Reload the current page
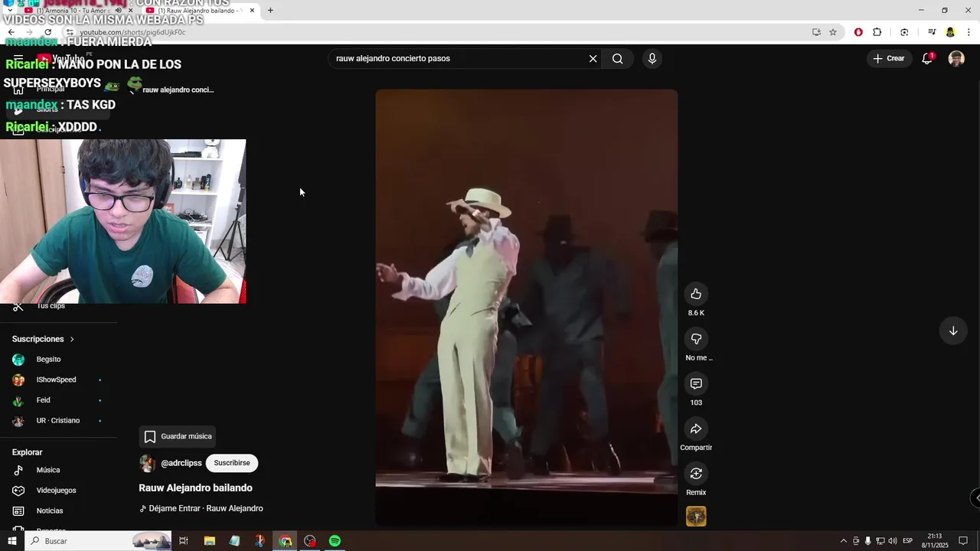This screenshot has width=980, height=551. point(47,32)
